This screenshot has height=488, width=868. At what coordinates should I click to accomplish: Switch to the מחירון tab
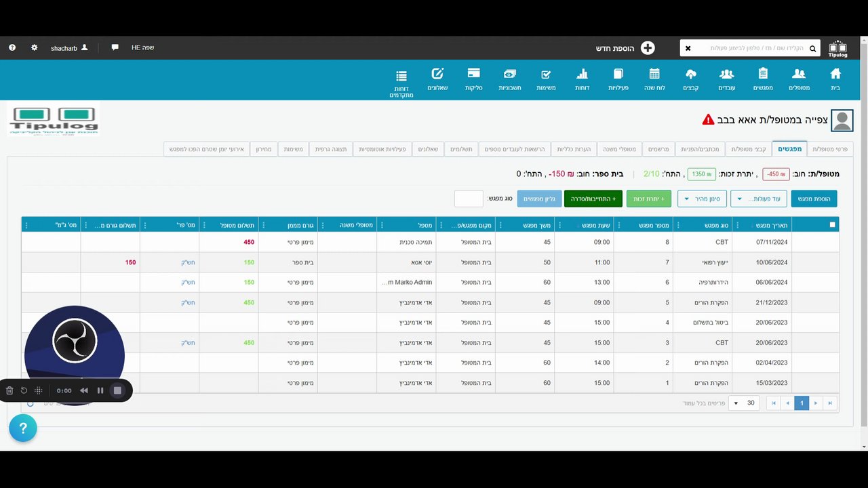[264, 149]
